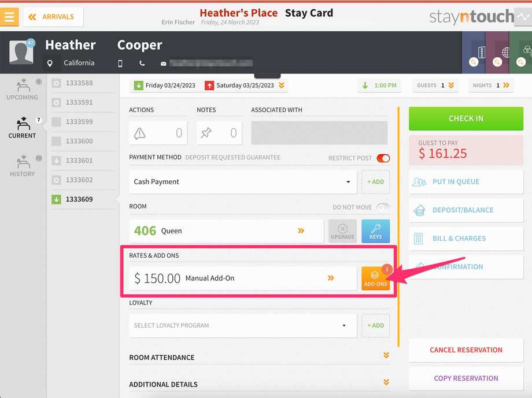Open the Actions alert box

(158, 133)
